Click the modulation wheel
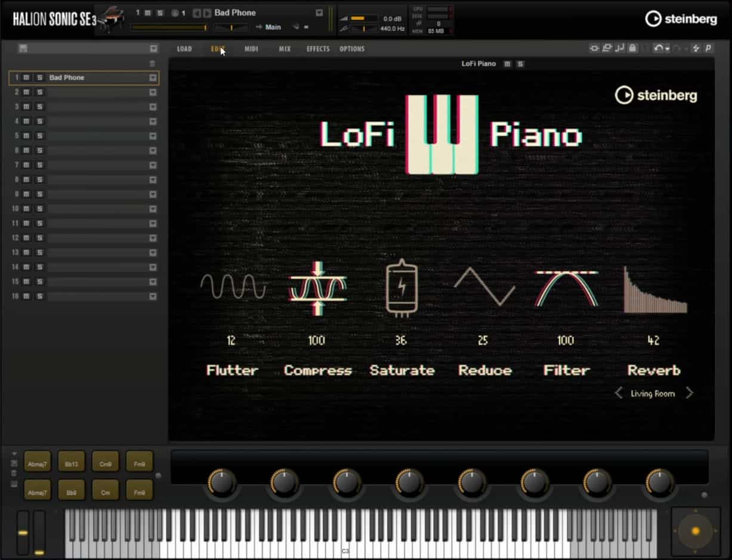Image resolution: width=732 pixels, height=560 pixels. (x=39, y=533)
